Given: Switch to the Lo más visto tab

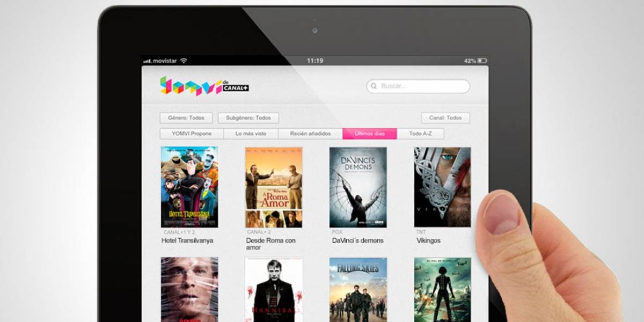Looking at the screenshot, I should [251, 134].
